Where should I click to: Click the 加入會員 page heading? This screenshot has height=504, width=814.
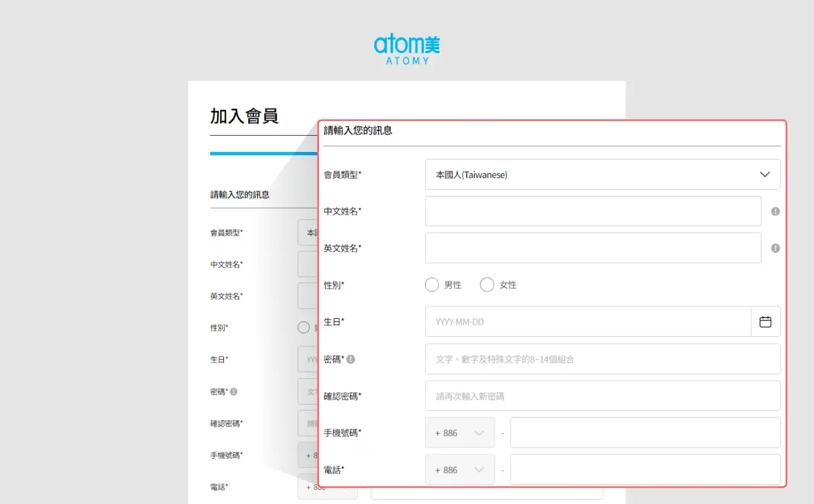point(244,116)
